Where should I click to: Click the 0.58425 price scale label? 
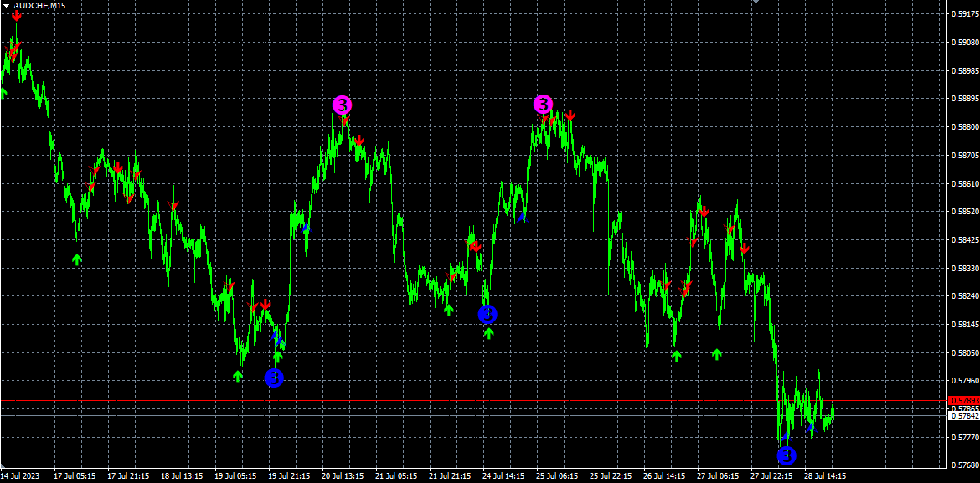click(964, 240)
